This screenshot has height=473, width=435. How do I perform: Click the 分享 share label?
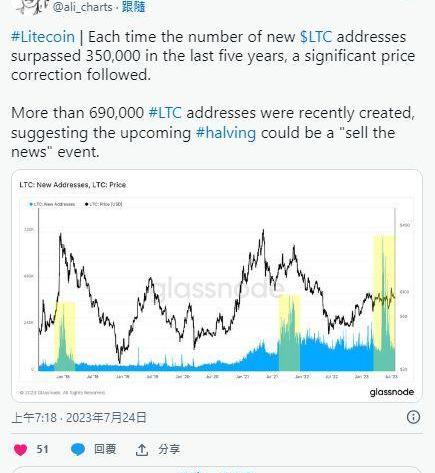point(169,449)
